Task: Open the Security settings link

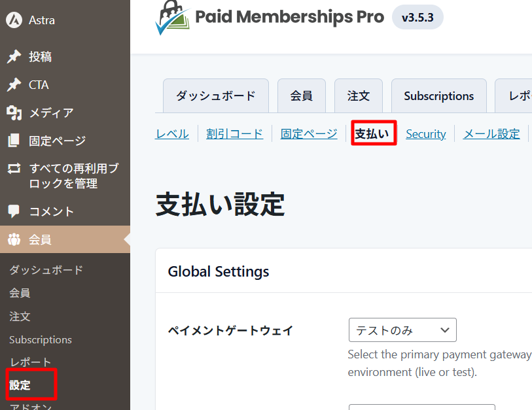Action: [x=426, y=133]
